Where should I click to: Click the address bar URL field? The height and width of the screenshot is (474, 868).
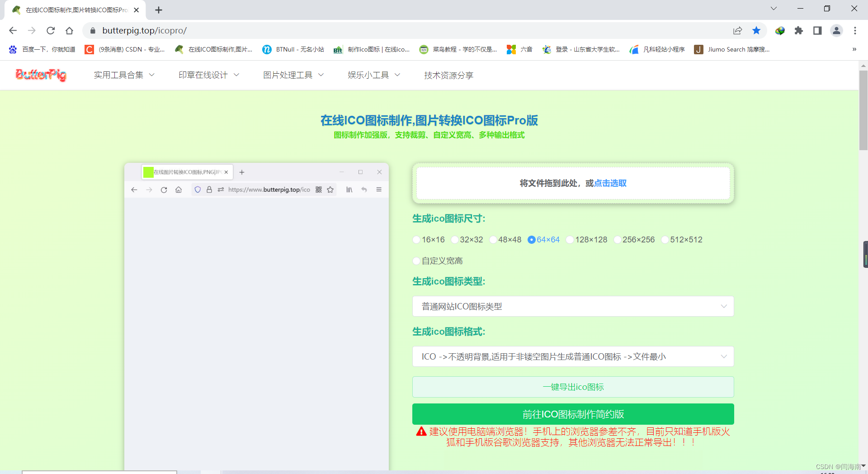[407, 30]
